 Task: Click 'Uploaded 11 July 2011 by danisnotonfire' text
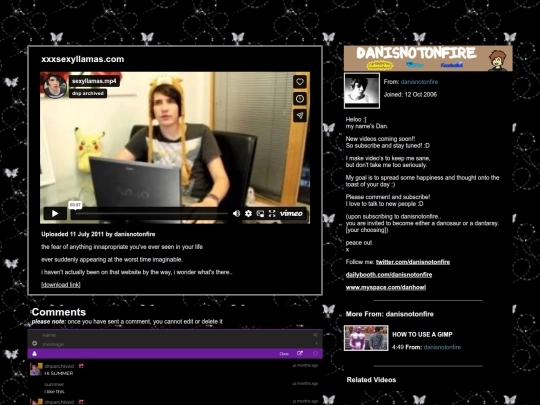[98, 234]
